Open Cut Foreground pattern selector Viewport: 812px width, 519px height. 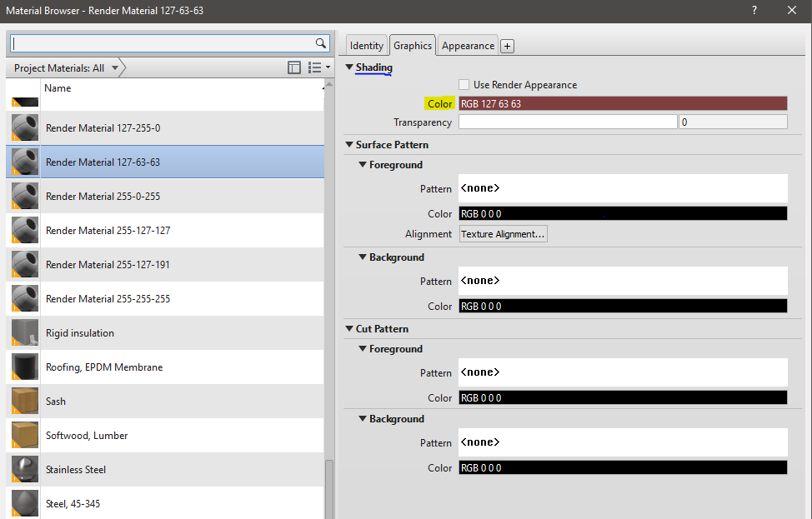coord(623,372)
